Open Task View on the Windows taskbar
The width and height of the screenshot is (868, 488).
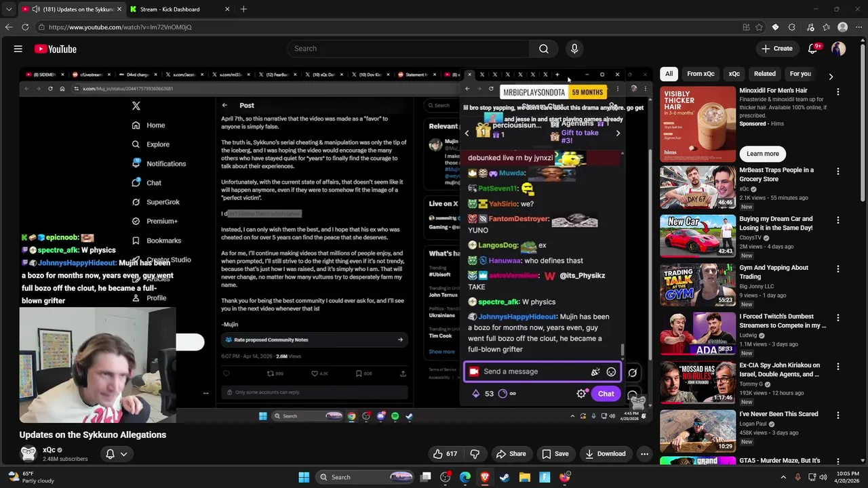tap(426, 477)
